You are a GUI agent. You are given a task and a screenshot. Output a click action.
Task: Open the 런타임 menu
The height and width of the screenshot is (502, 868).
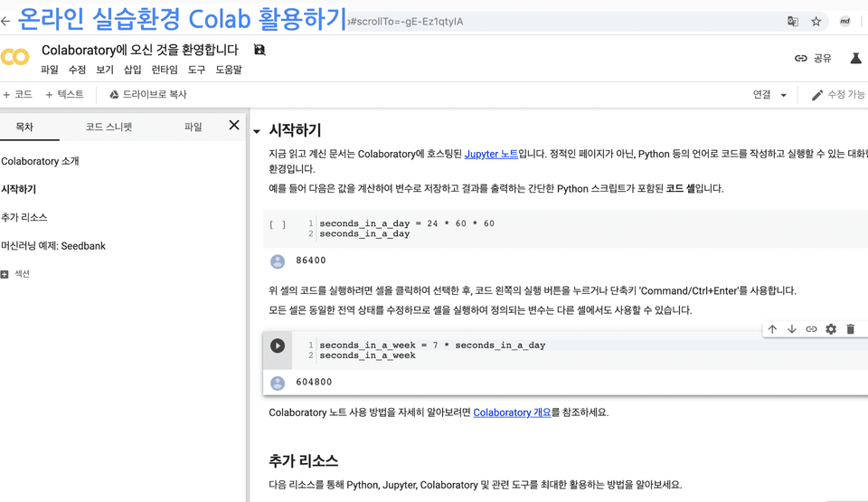tap(165, 70)
